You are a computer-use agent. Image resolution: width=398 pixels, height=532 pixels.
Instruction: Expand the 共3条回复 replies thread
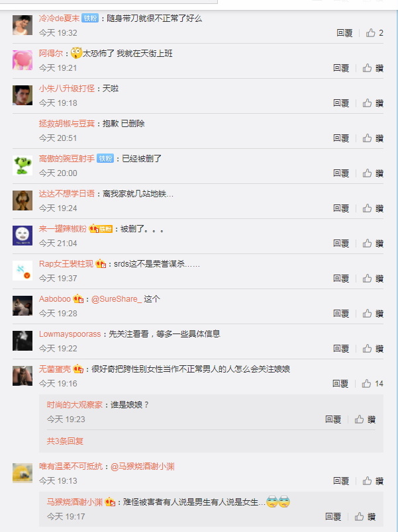(65, 441)
